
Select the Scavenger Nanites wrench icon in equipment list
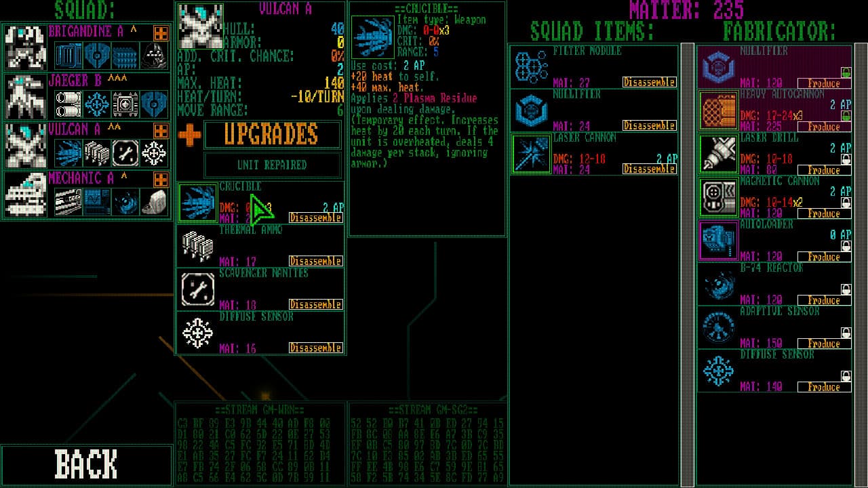coord(197,289)
